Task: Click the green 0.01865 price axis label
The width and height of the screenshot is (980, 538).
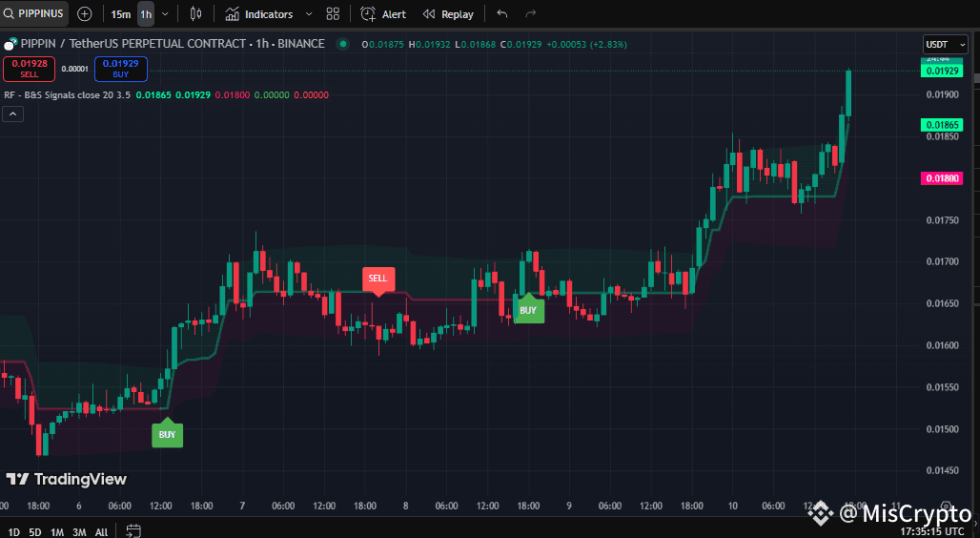Action: click(942, 125)
